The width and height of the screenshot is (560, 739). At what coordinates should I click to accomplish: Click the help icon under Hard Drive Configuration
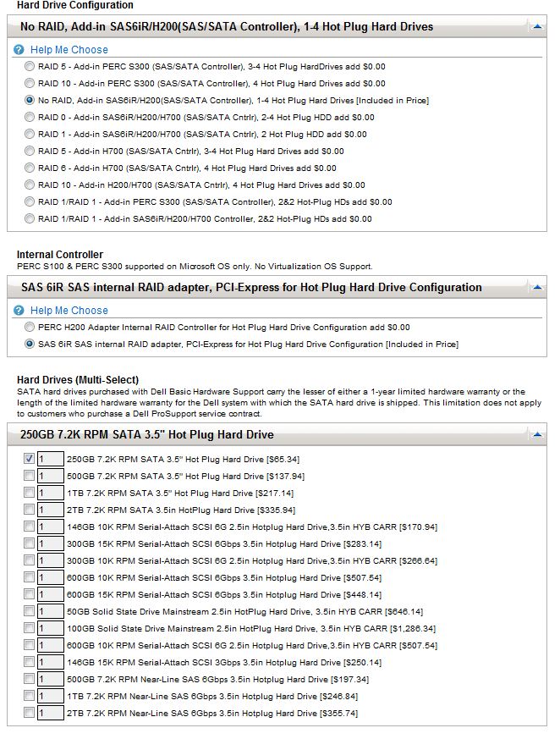(x=19, y=50)
